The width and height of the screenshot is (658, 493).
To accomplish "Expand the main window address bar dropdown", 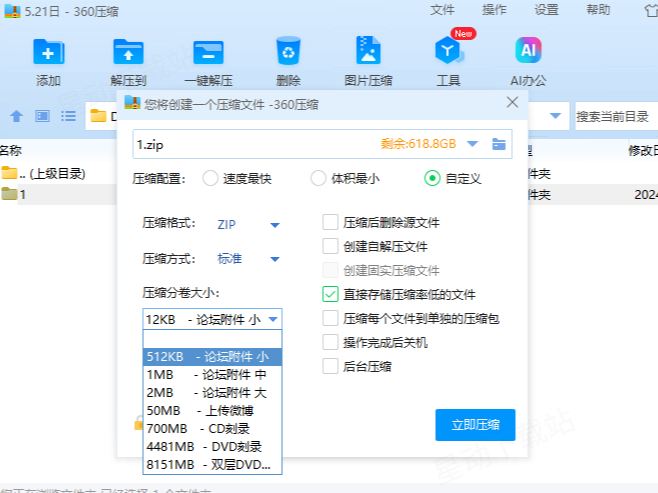I will click(x=555, y=115).
